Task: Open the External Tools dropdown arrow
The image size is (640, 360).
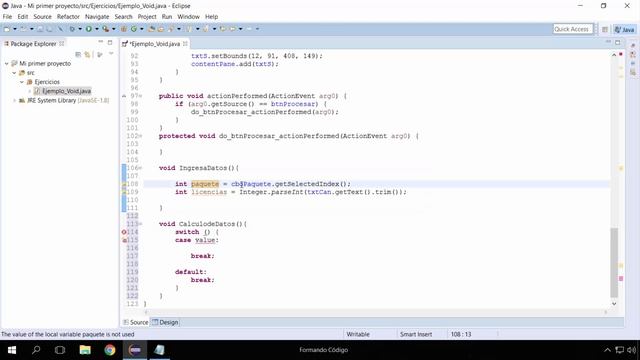Action: tap(113, 29)
